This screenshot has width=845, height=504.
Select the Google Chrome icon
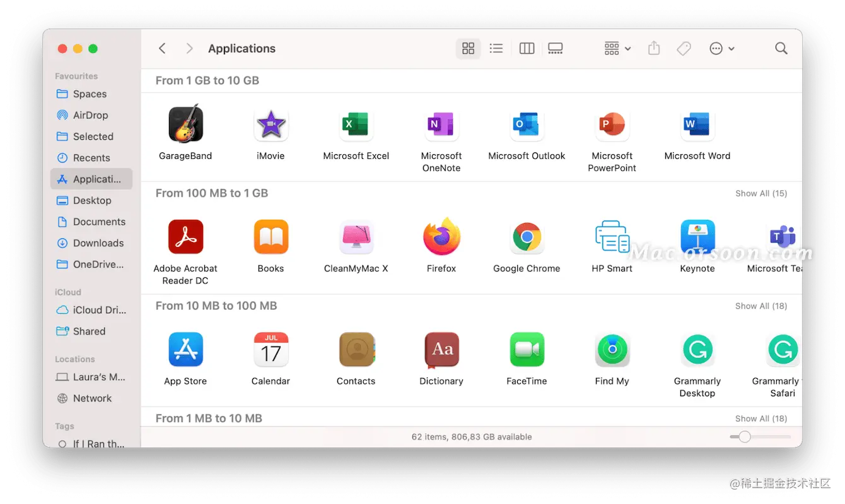pos(527,237)
